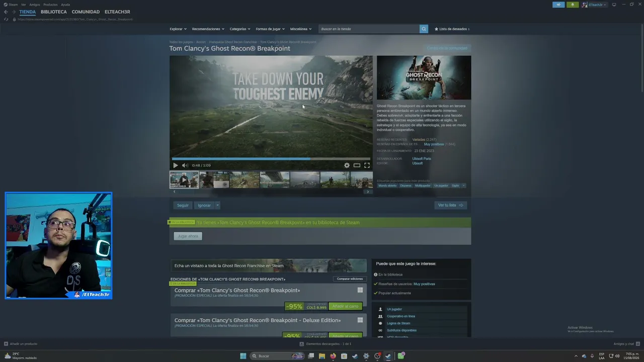Viewport: 644px width, 362px height.
Task: Open the Ver menu
Action: click(x=23, y=5)
